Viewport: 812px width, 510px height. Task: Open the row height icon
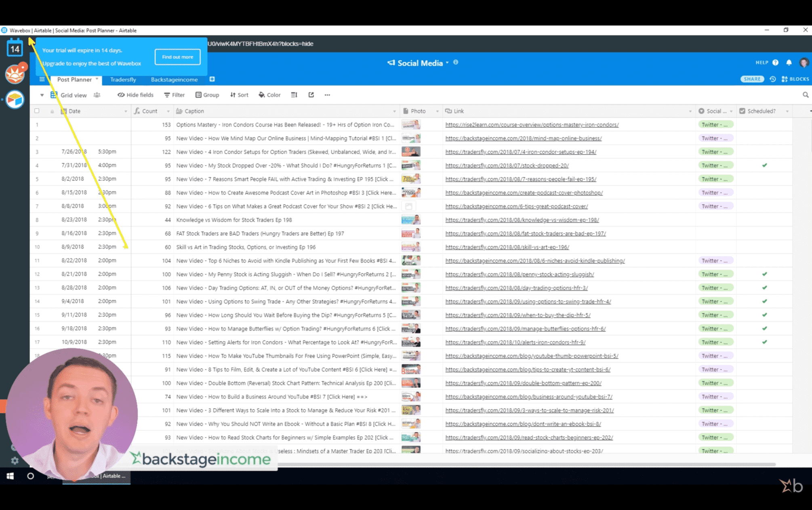pos(294,95)
